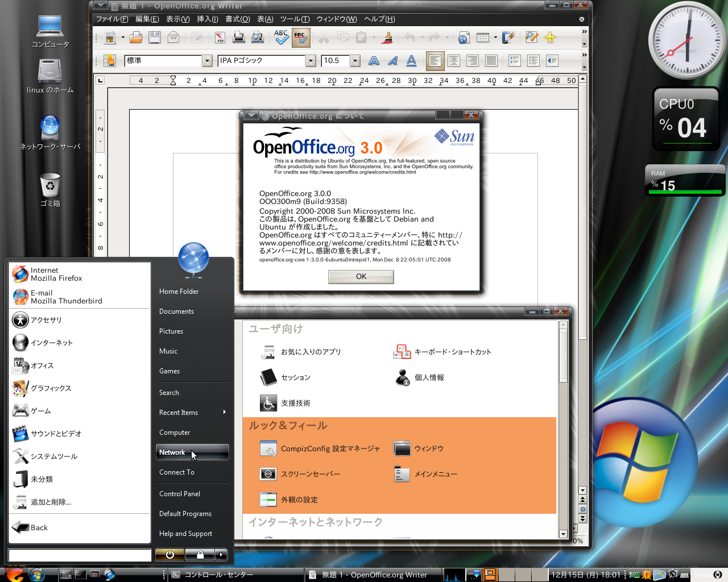Apply underline with the underlined A icon

[x=412, y=60]
